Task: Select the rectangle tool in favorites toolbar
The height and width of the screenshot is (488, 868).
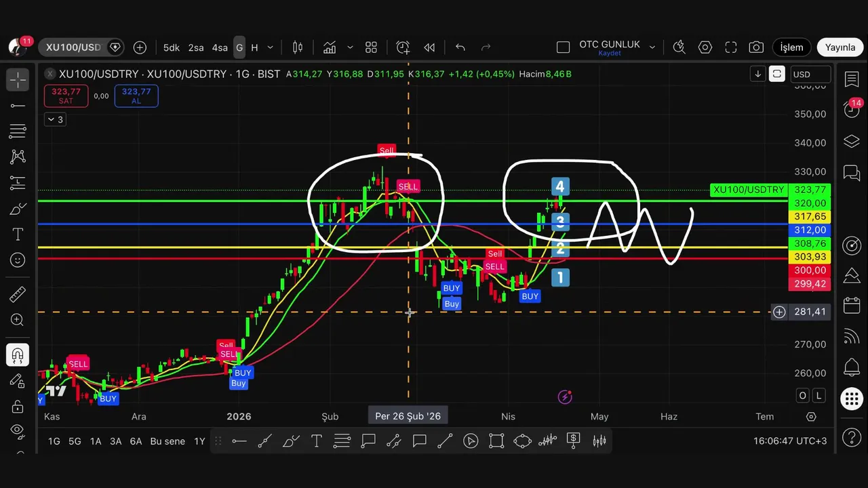Action: tap(496, 441)
